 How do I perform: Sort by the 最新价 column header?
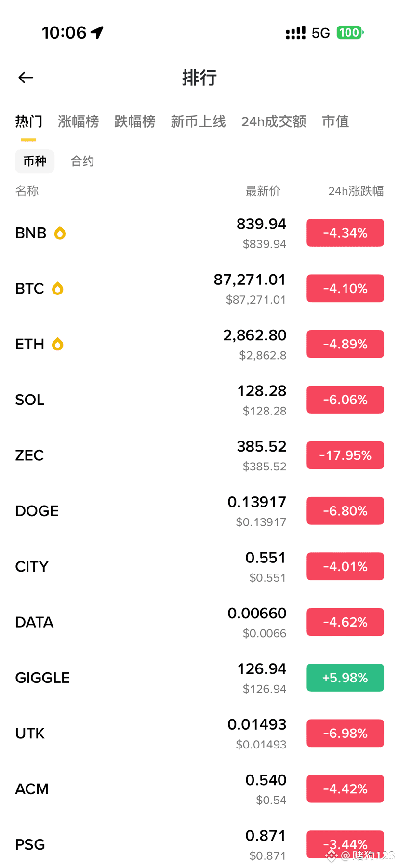click(263, 191)
